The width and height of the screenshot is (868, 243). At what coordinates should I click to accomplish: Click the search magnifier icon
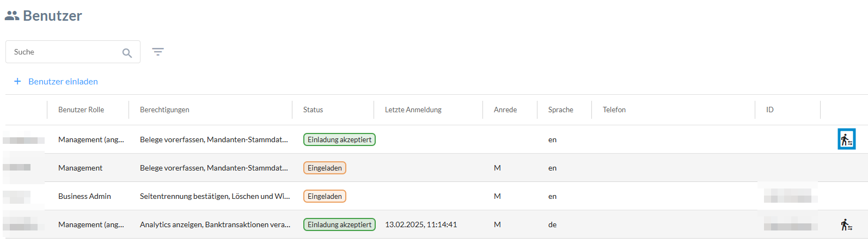127,53
